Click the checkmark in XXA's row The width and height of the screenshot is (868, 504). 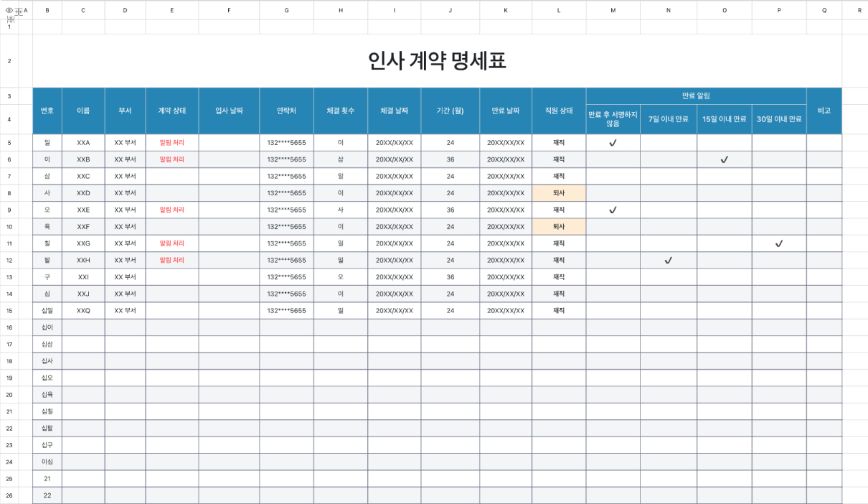click(x=613, y=143)
